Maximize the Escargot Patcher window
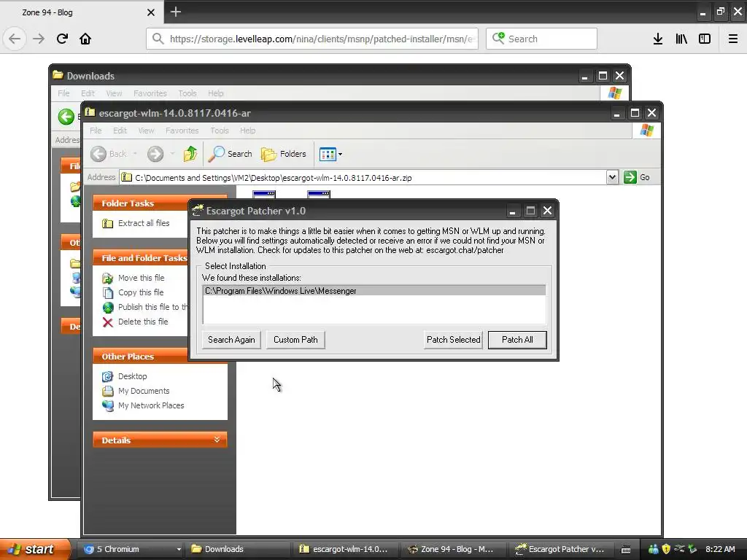Screen dimensions: 747x560 click(x=530, y=211)
